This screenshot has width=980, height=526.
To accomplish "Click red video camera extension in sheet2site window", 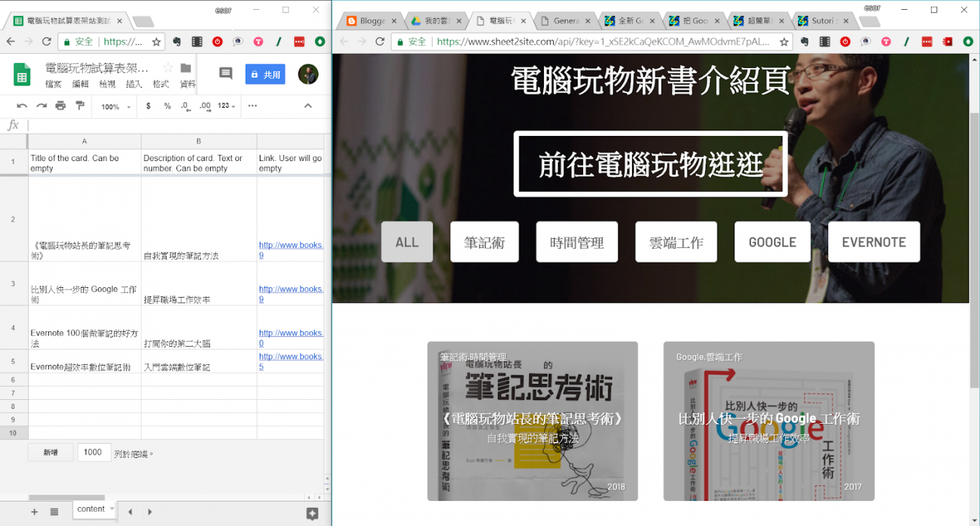I will [948, 42].
